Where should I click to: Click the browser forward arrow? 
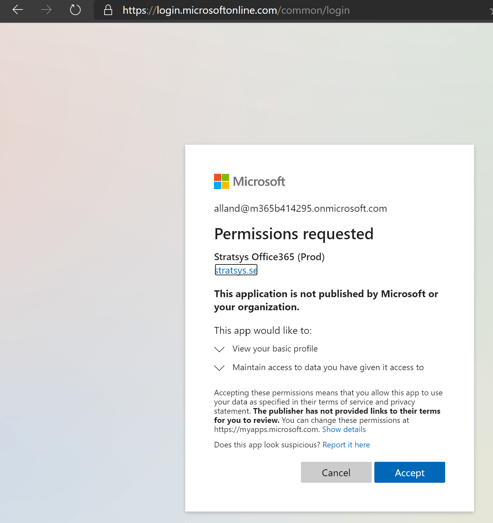[x=46, y=10]
